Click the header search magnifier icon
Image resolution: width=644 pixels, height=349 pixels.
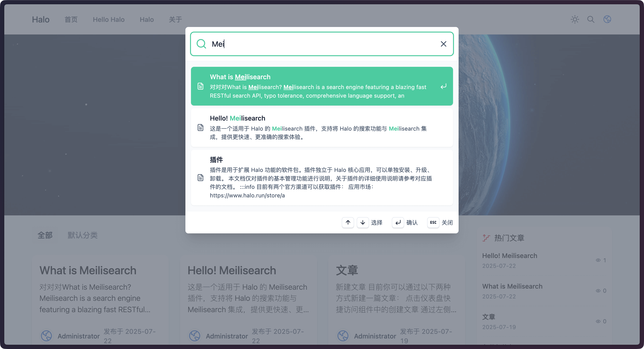[591, 19]
